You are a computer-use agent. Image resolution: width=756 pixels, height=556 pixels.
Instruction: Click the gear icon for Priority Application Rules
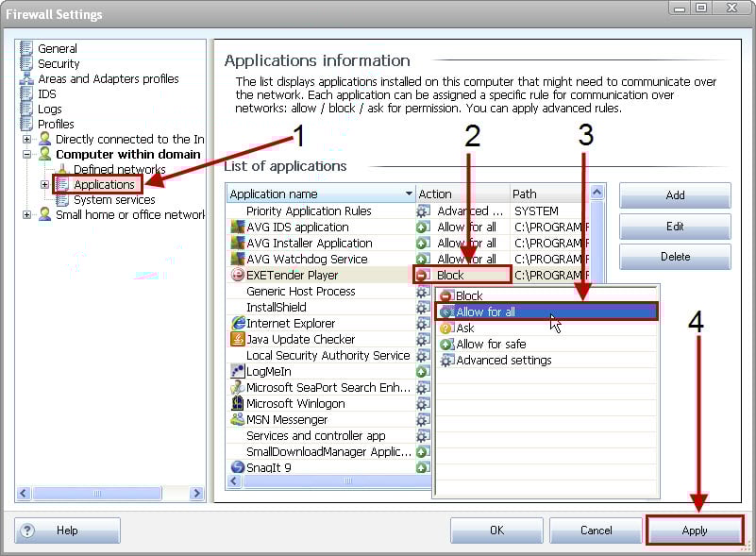pyautogui.click(x=423, y=211)
